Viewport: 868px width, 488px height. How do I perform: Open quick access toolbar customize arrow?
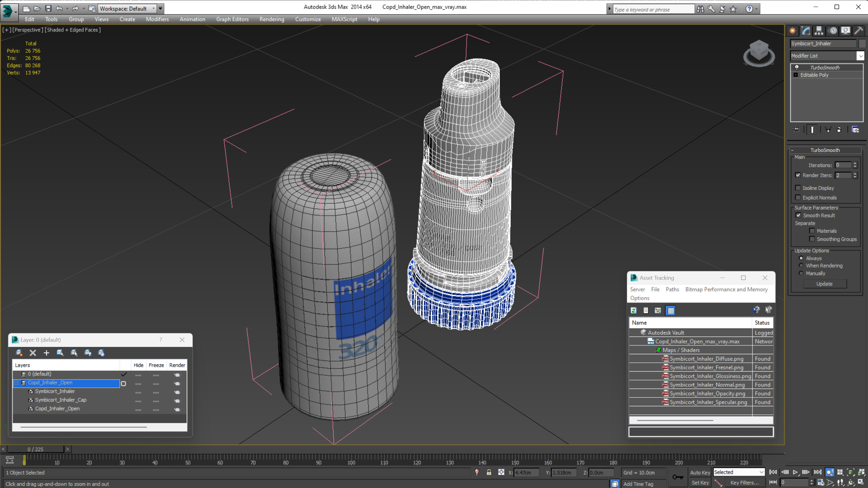160,9
